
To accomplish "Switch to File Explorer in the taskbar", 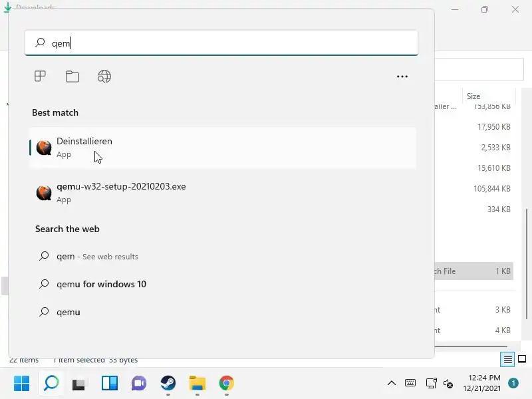I will pos(198,384).
